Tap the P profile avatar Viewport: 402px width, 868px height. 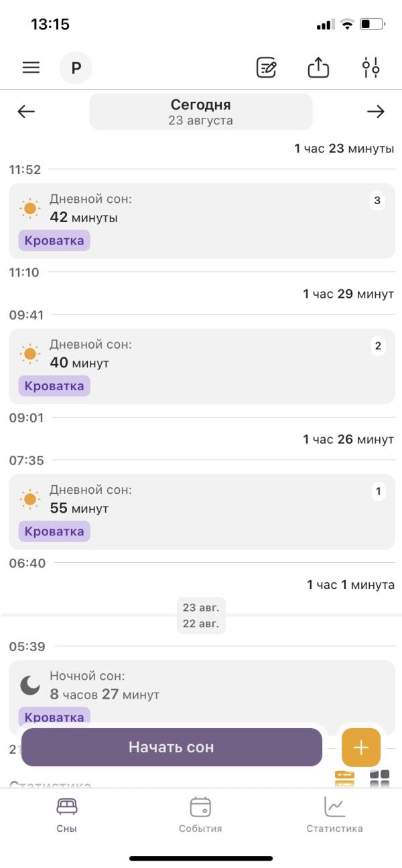76,68
